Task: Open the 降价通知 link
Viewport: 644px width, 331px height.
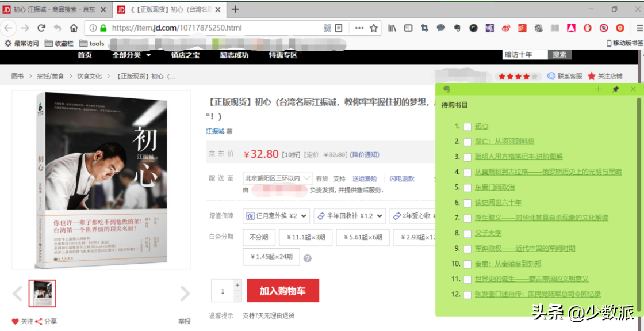Action: pos(365,155)
